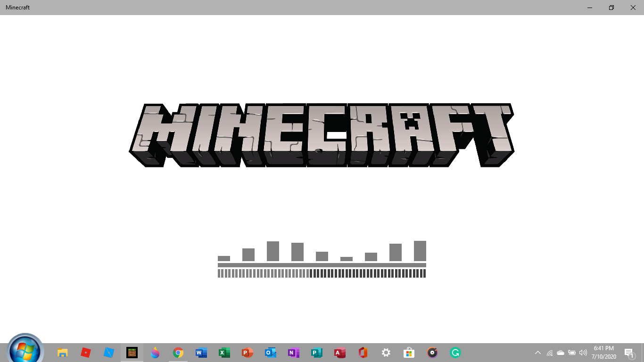
Task: Launch Microsoft Word from the taskbar
Action: (x=201, y=353)
